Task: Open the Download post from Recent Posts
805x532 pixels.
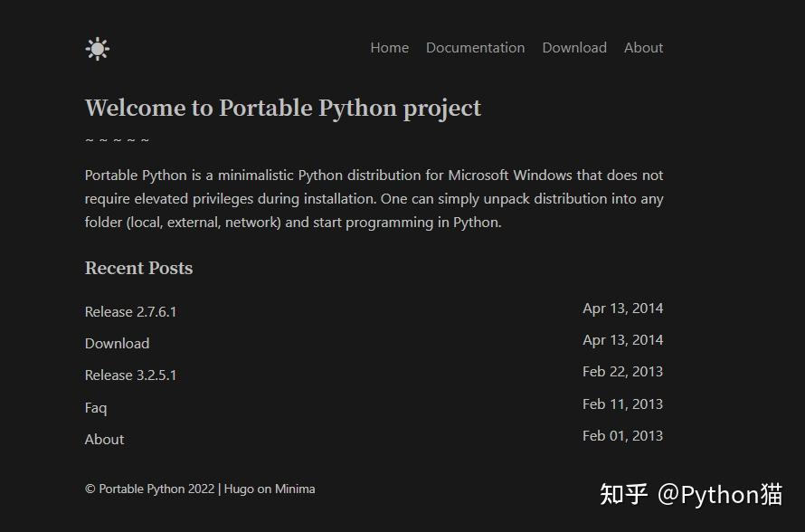Action: click(x=117, y=343)
